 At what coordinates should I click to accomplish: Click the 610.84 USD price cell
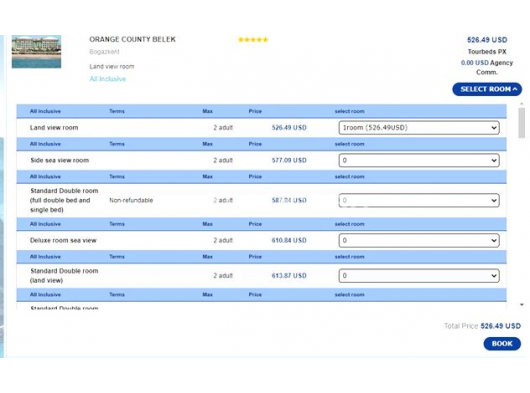(289, 240)
